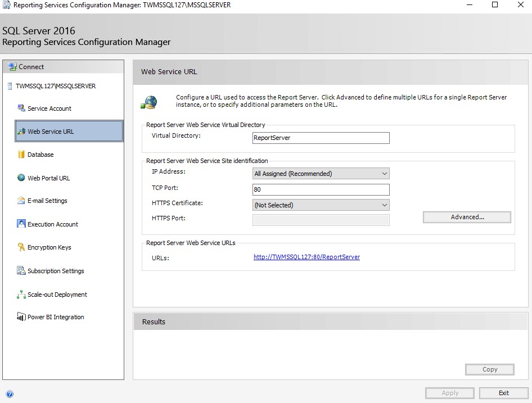This screenshot has height=403, width=532.
Task: Click the HTTPS Certificate: label
Action: click(x=177, y=203)
